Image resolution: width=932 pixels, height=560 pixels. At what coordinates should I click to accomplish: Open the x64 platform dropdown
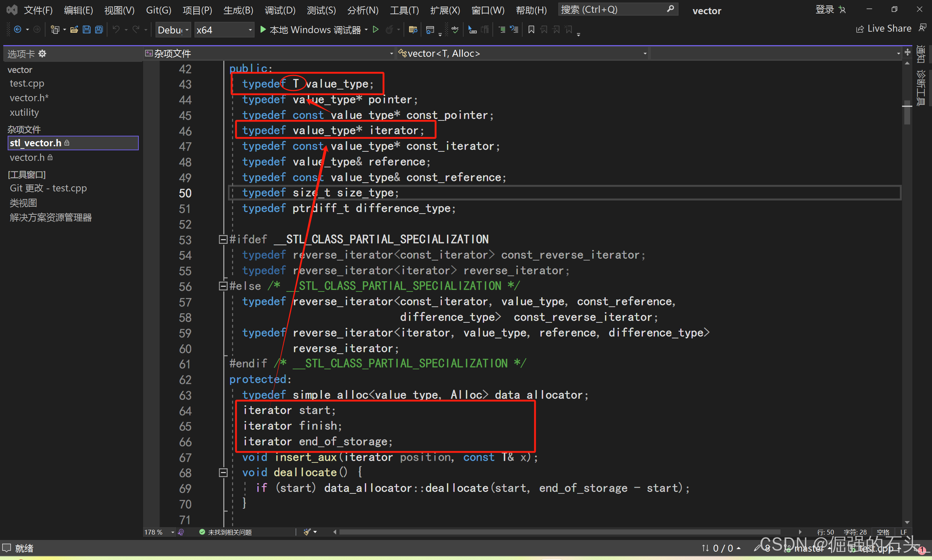tap(224, 30)
